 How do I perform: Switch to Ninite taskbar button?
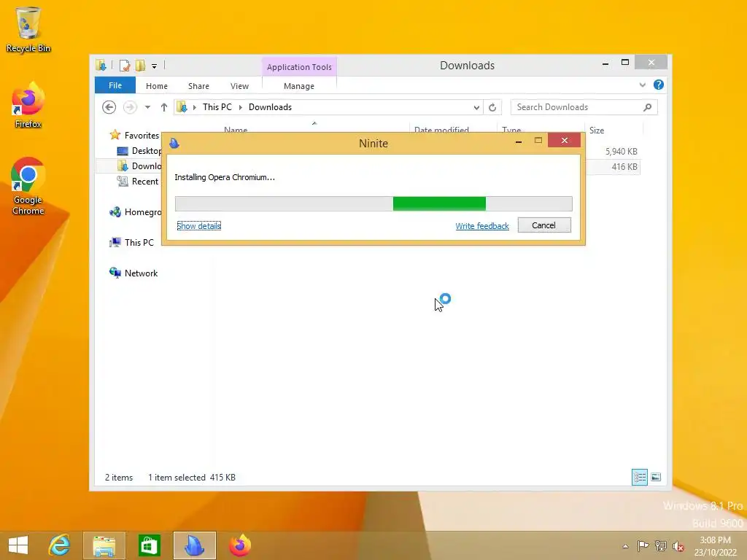pyautogui.click(x=194, y=545)
